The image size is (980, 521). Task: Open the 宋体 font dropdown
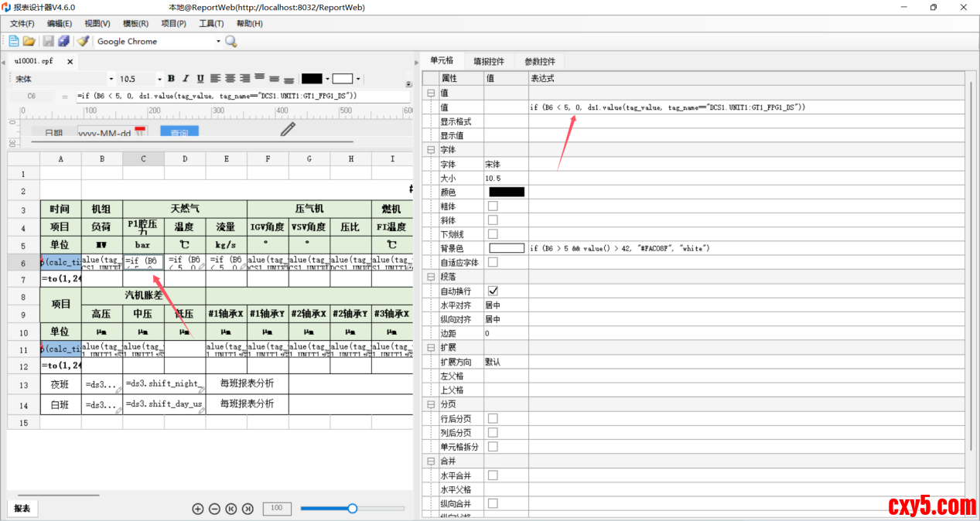tap(111, 79)
